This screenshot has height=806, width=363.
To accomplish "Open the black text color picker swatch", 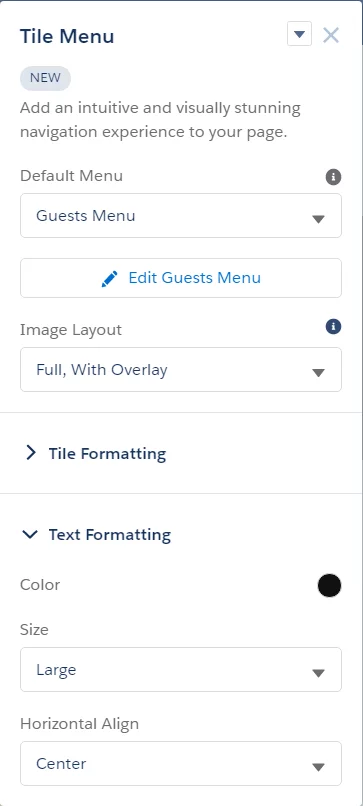I will click(329, 585).
